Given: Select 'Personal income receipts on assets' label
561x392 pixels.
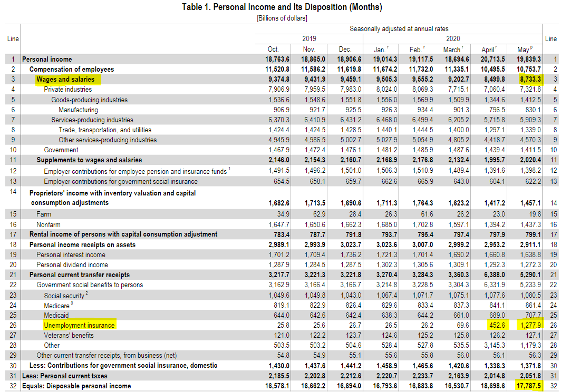Looking at the screenshot, I should (82, 245).
